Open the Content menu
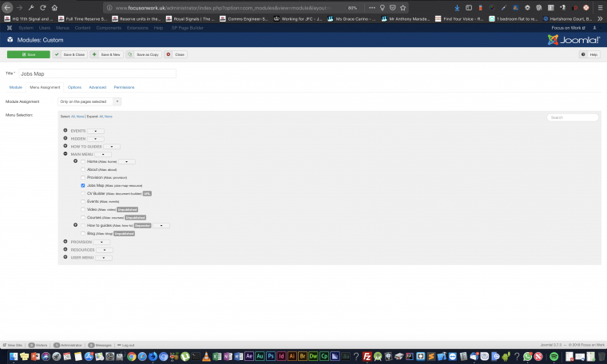 [x=82, y=28]
